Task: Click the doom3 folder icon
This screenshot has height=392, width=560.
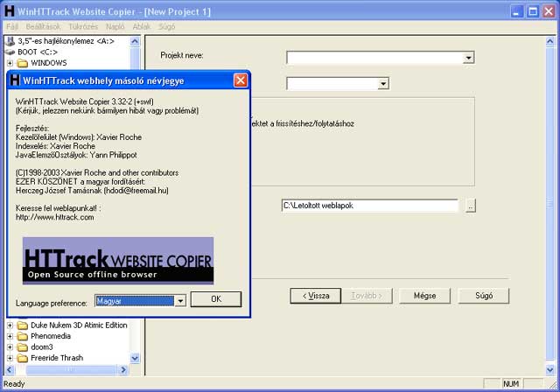Action: click(x=23, y=347)
